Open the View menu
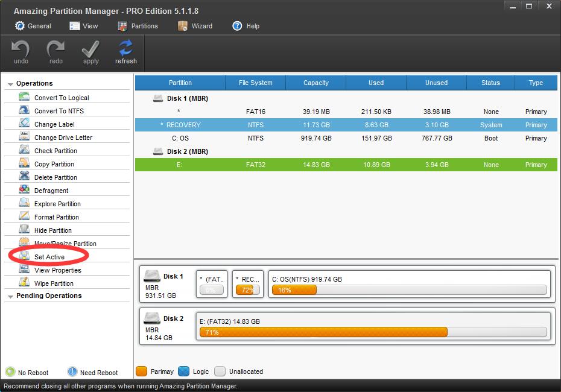 pos(84,26)
